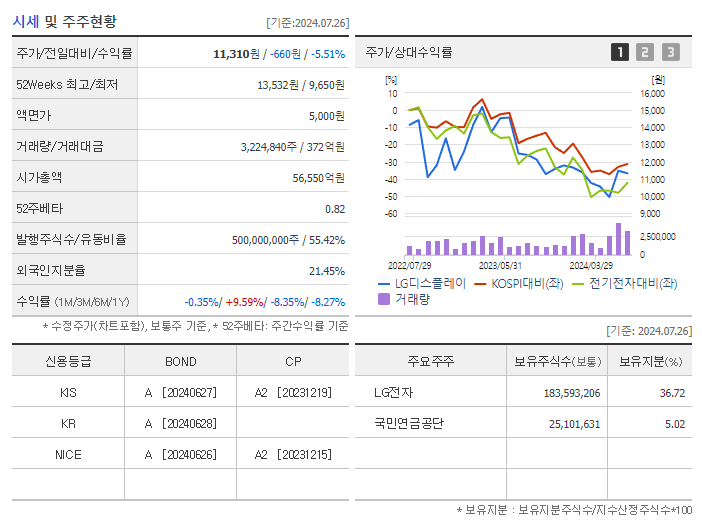Click the 시가총액 row label
Screen dimensions: 702x525
coord(39,178)
